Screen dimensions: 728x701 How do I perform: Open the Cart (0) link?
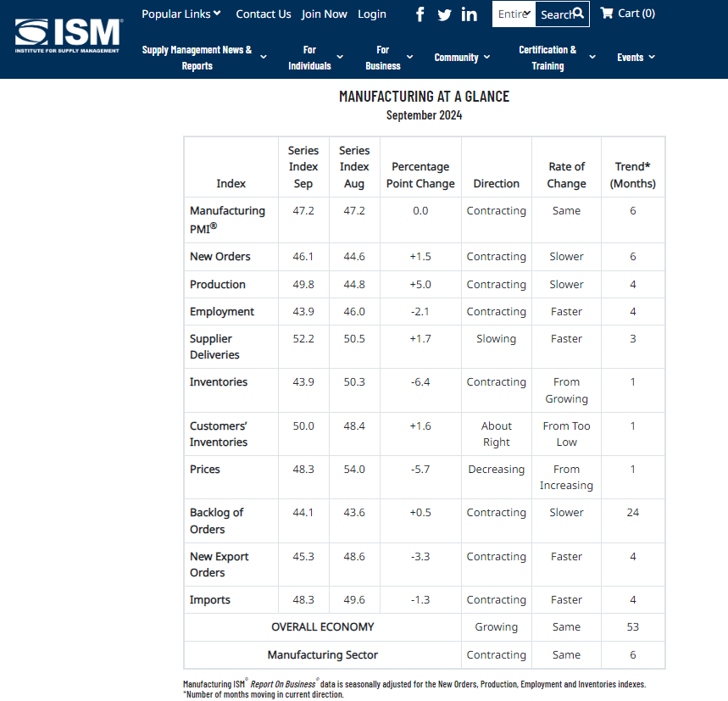point(636,13)
